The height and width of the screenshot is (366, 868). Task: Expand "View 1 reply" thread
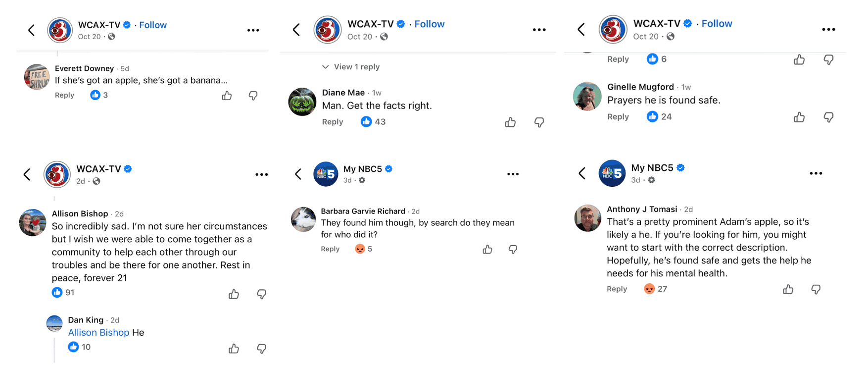[351, 67]
